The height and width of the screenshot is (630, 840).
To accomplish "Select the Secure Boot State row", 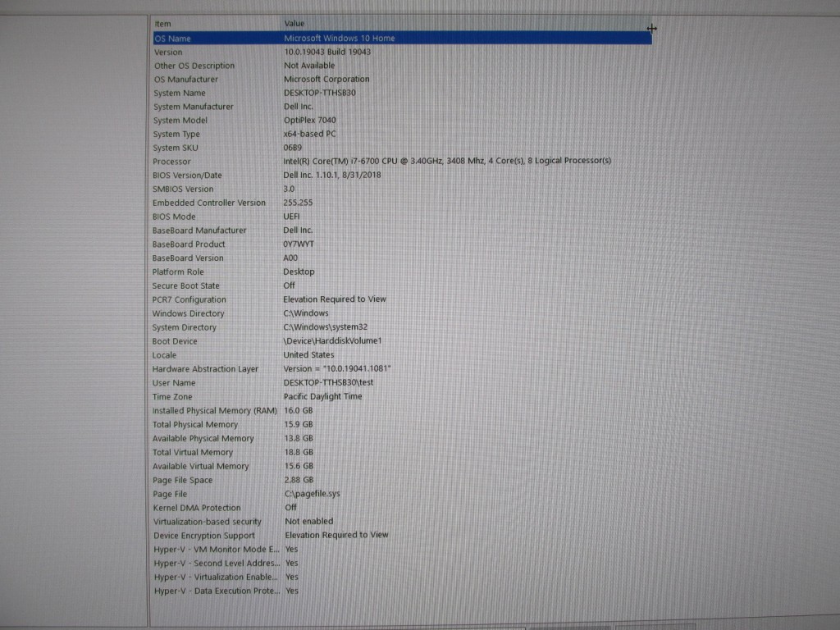I will pyautogui.click(x=402, y=285).
